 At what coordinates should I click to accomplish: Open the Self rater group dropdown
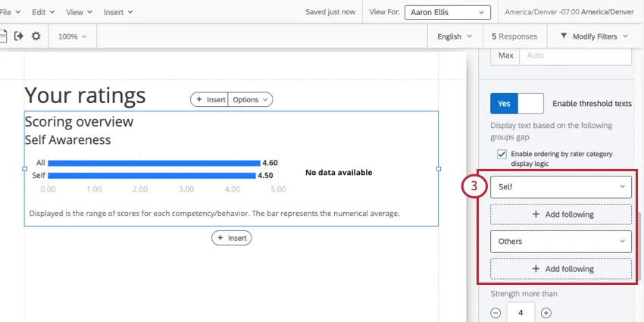pyautogui.click(x=561, y=187)
